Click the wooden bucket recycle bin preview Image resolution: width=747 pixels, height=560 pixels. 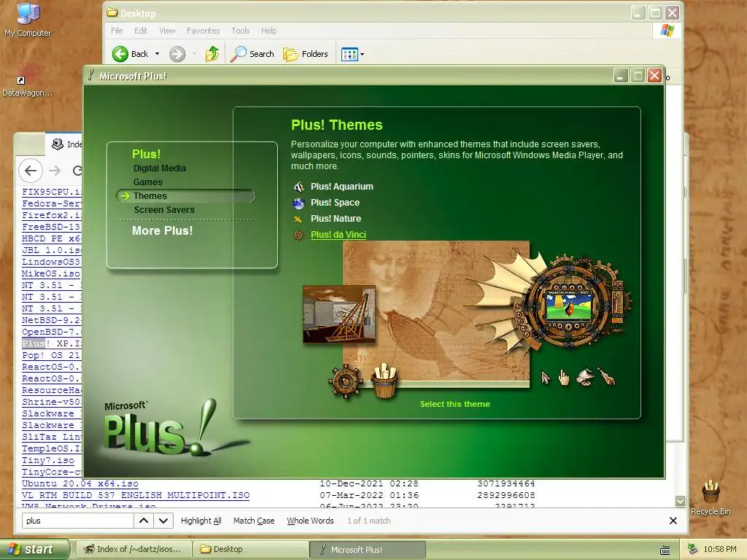point(385,381)
